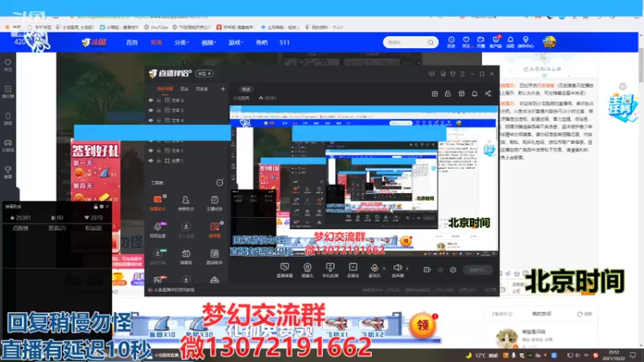The image size is (644, 362).
Task: Open the user avatar in Douyu header
Action: pos(549,42)
